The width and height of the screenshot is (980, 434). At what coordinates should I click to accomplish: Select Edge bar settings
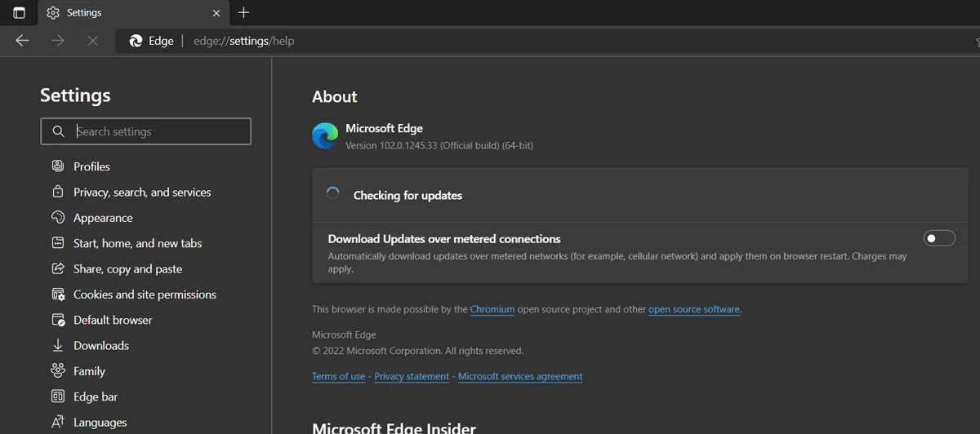96,396
